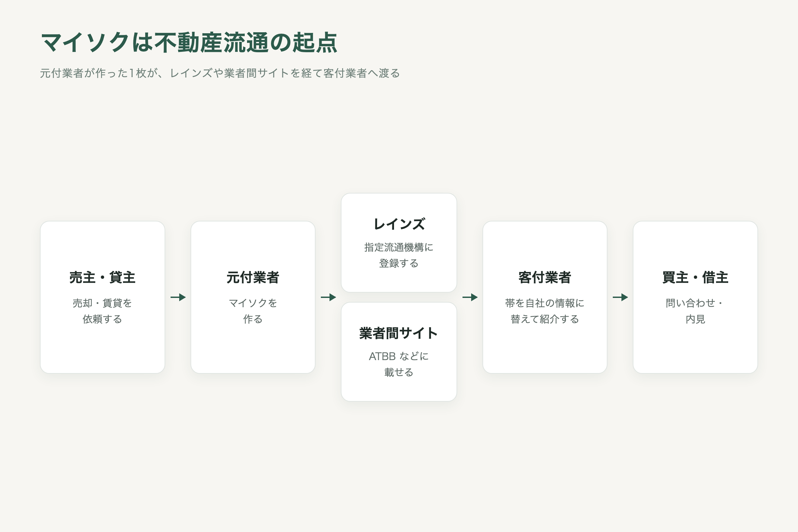
Task: Select the レインズ card heading
Action: [399, 224]
